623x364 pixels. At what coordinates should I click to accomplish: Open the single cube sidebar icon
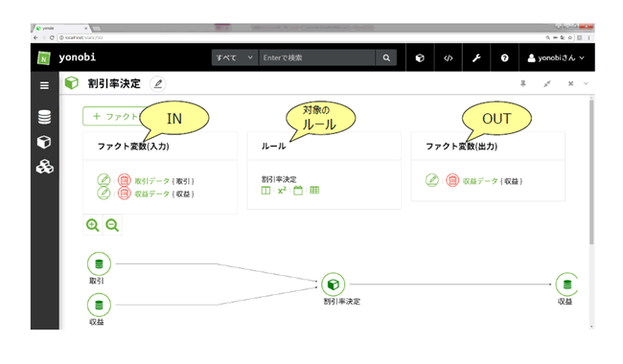pos(44,142)
